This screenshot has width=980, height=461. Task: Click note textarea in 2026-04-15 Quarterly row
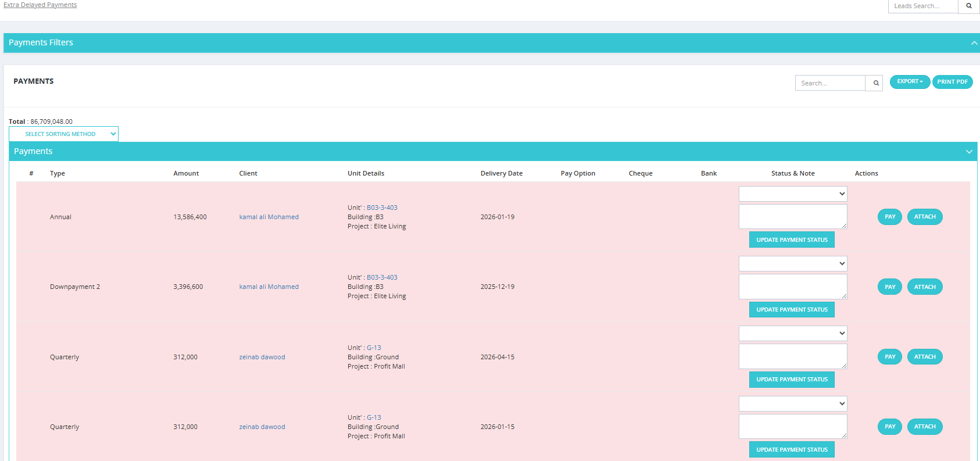793,356
